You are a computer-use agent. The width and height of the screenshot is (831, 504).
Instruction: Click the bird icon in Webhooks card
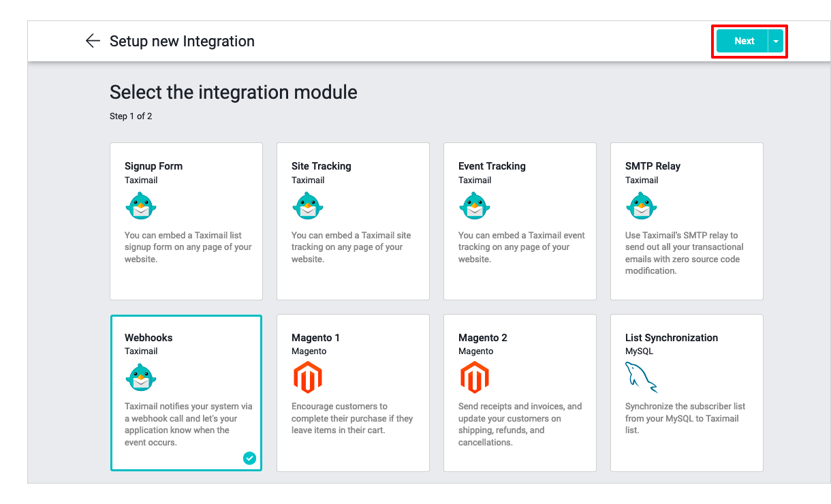[x=141, y=377]
